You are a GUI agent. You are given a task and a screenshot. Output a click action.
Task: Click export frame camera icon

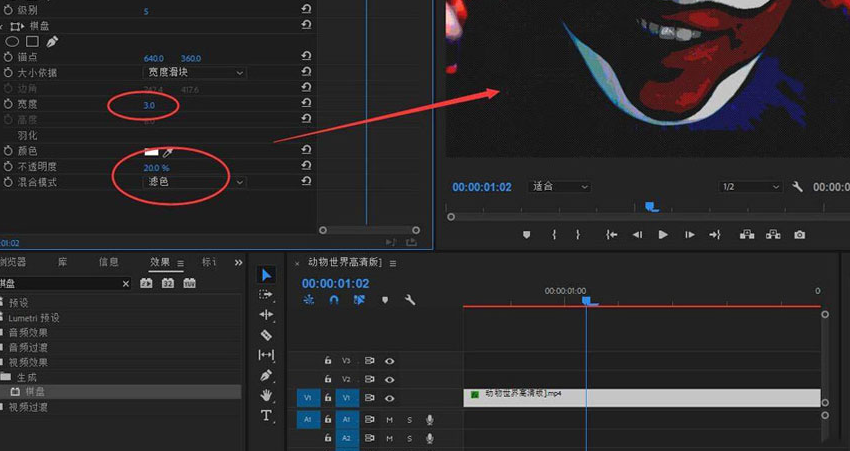click(x=800, y=235)
